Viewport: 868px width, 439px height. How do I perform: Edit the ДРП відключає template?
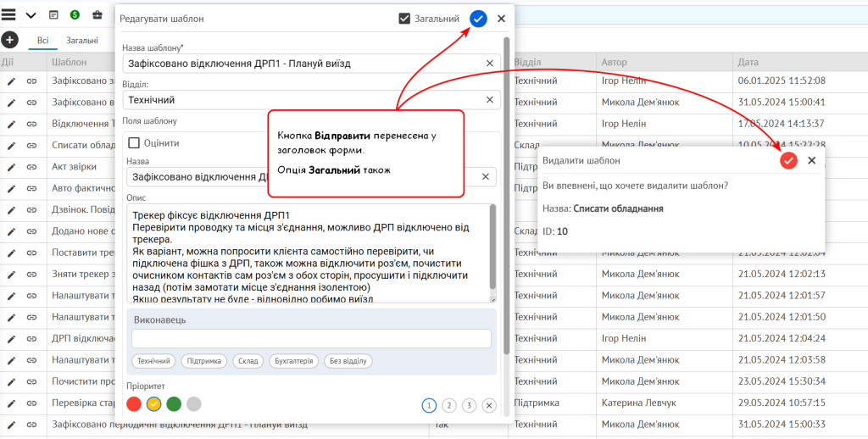coord(12,339)
